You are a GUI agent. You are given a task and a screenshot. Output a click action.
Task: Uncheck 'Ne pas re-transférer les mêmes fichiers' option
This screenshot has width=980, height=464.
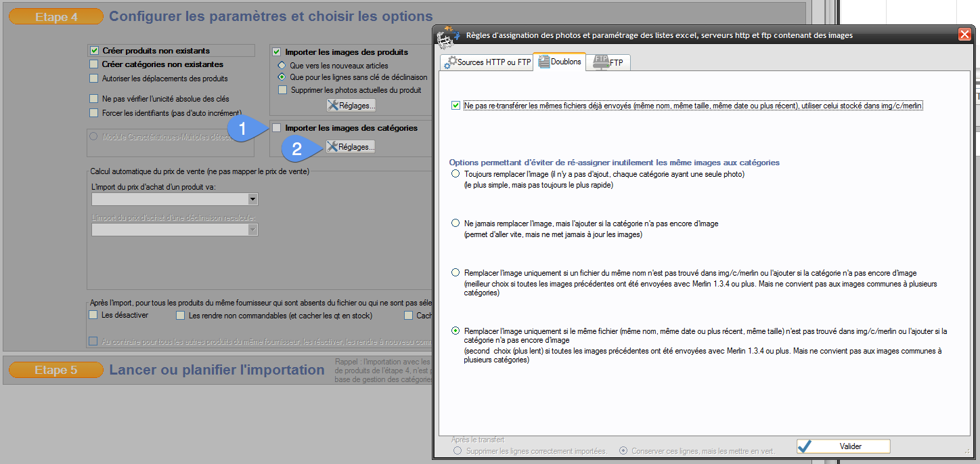coord(455,106)
